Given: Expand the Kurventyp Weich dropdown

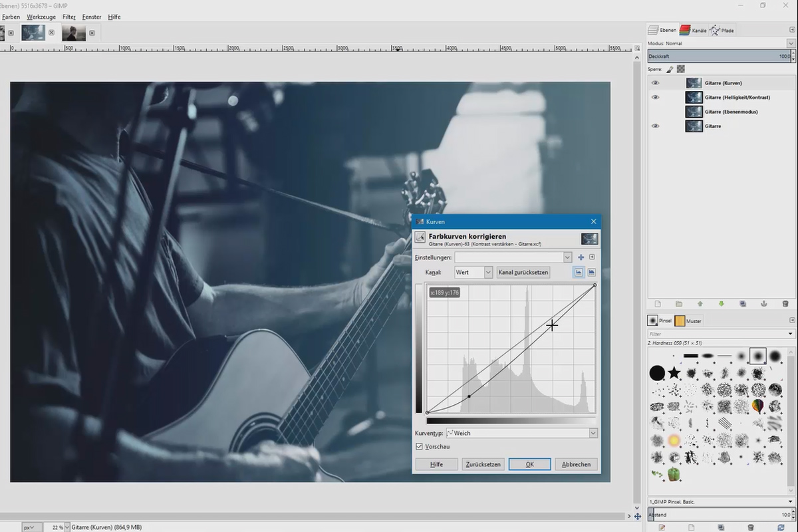Looking at the screenshot, I should pos(521,433).
